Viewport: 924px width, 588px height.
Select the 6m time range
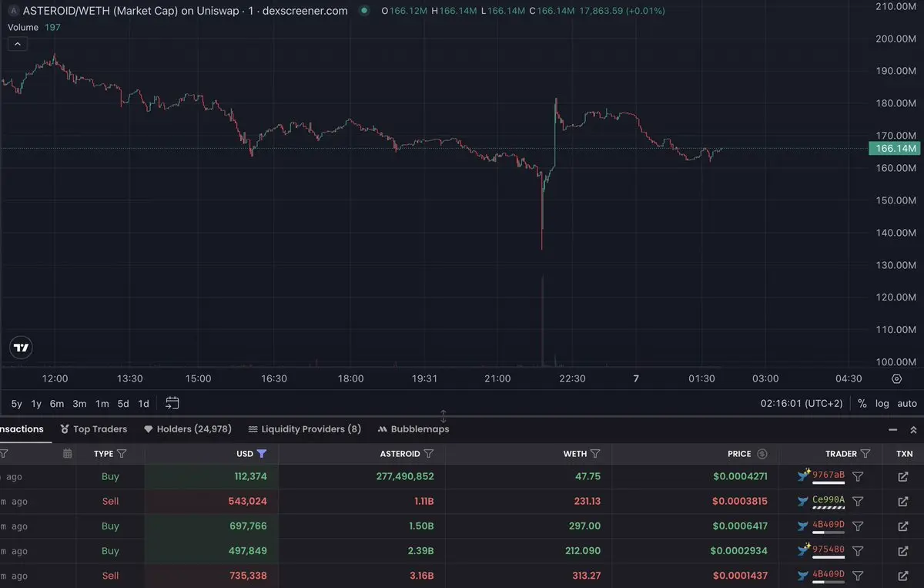pos(57,404)
